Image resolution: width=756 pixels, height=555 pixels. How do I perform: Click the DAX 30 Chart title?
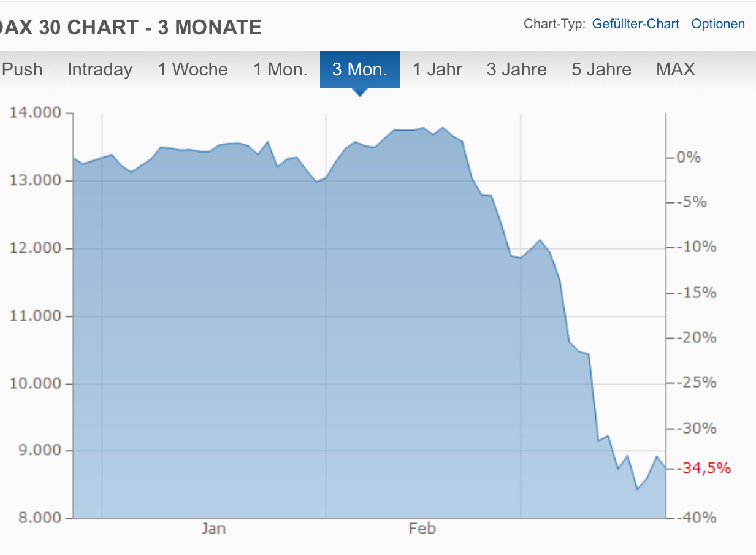[131, 27]
